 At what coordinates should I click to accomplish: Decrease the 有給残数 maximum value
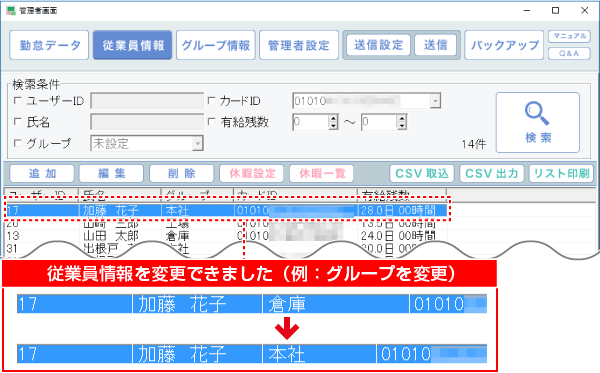(401, 126)
